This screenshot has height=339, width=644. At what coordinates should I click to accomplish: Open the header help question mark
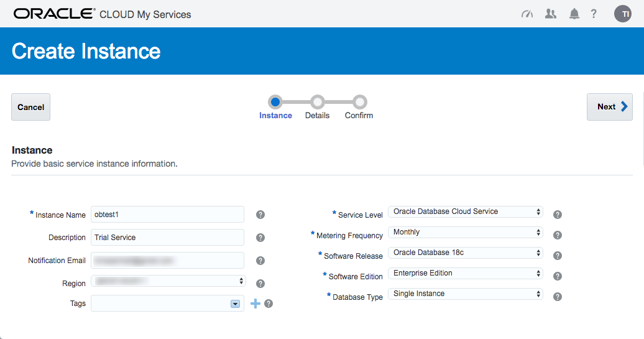(594, 14)
